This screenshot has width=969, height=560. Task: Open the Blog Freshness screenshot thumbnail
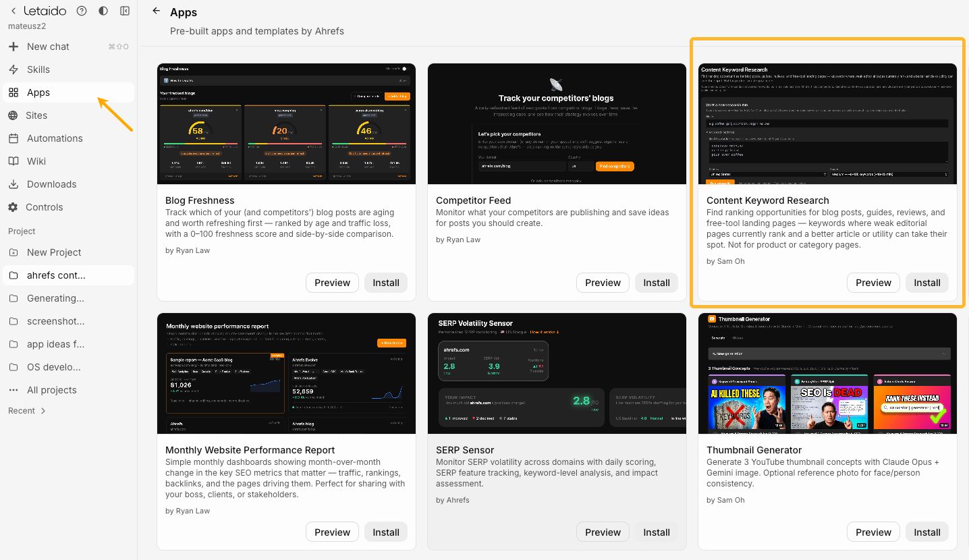point(286,123)
